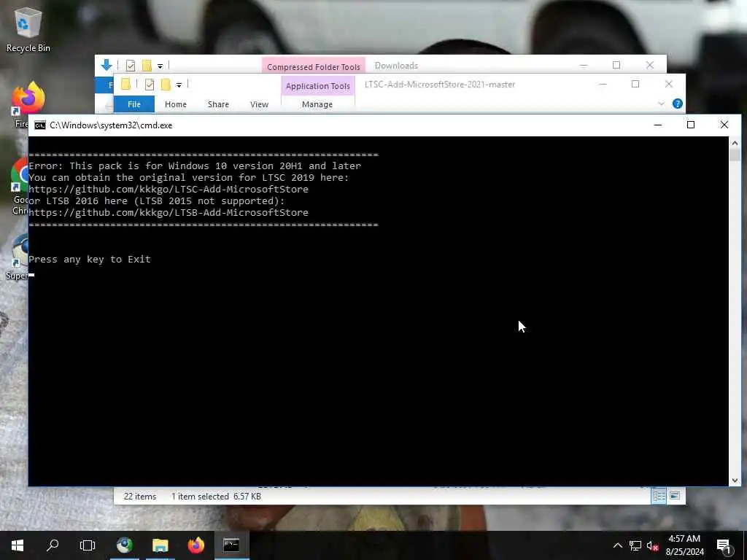This screenshot has width=747, height=560.
Task: Select the Application Tools contextual tab
Action: [318, 86]
